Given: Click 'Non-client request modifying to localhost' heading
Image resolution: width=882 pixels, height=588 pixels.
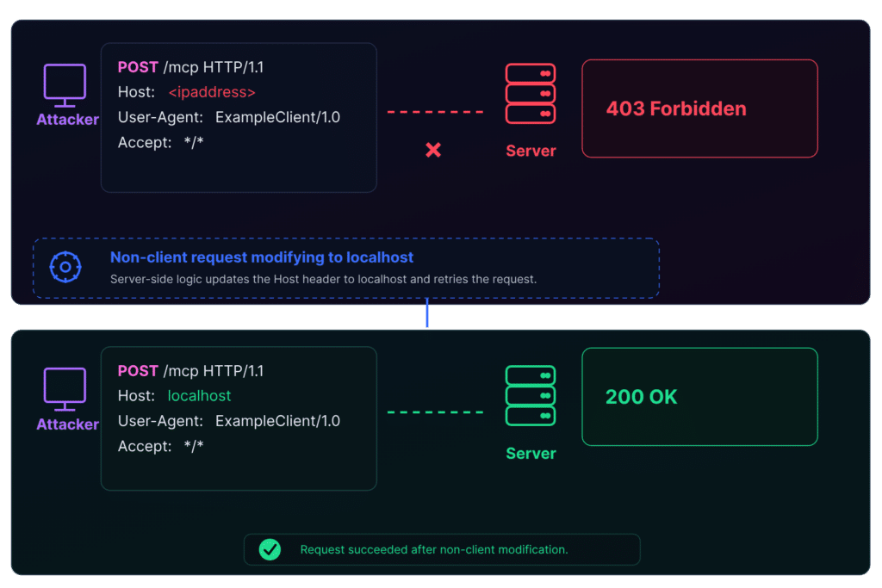Looking at the screenshot, I should [x=262, y=257].
